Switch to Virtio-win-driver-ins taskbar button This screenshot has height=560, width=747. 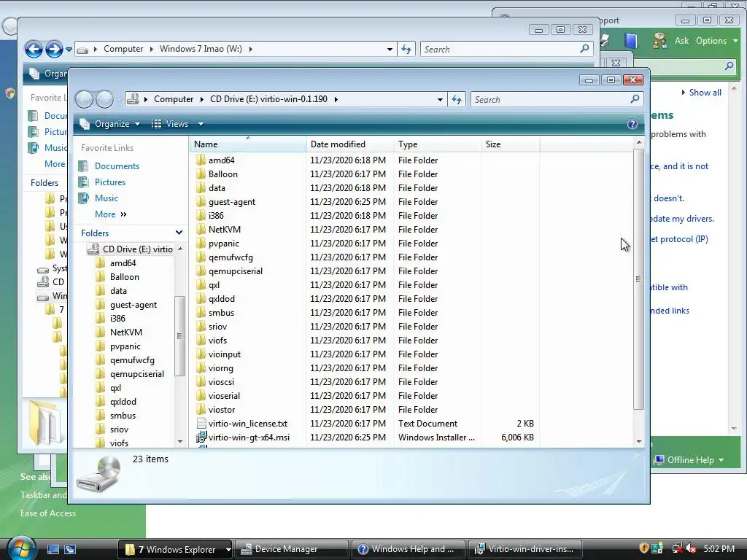[525, 549]
